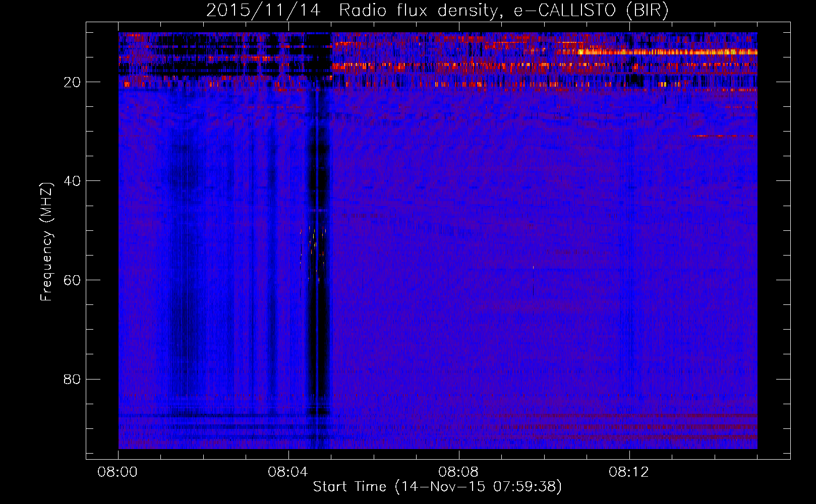816x504 pixels.
Task: Click the plot title 'Radio flux density, e-CALLISTO (BIR)'
Action: click(x=503, y=11)
